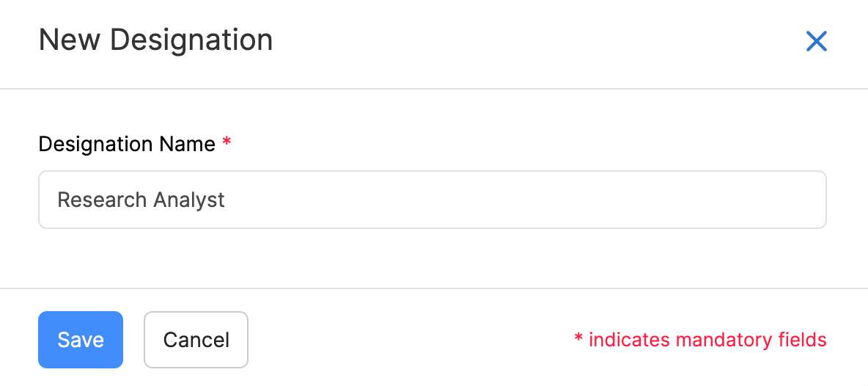868x386 pixels.
Task: Click the word Analyst in the text field
Action: click(190, 200)
